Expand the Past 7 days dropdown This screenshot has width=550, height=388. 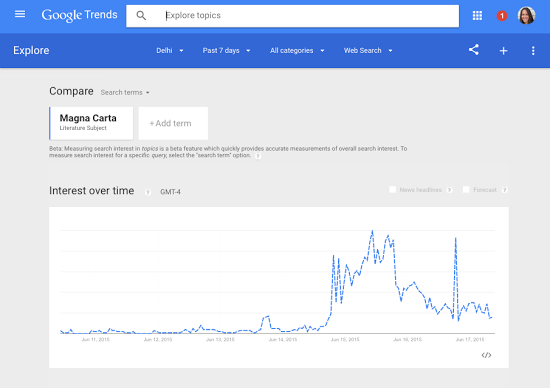pyautogui.click(x=226, y=51)
